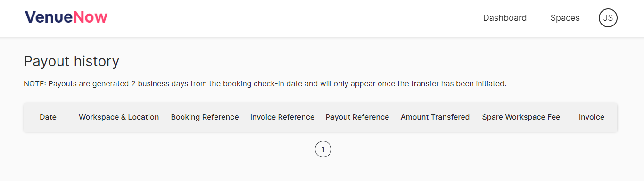Click the Amount Transfered column header
644x181 pixels.
click(x=435, y=117)
